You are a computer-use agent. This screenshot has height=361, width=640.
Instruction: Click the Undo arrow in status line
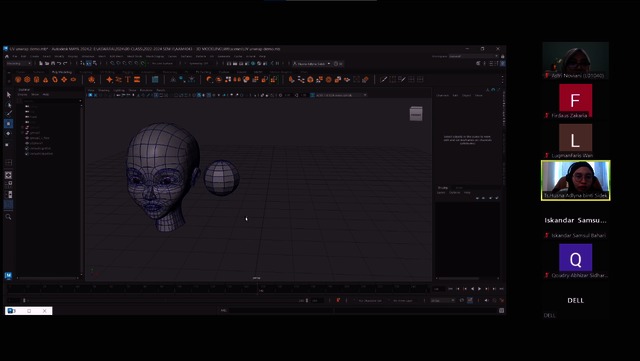point(59,64)
